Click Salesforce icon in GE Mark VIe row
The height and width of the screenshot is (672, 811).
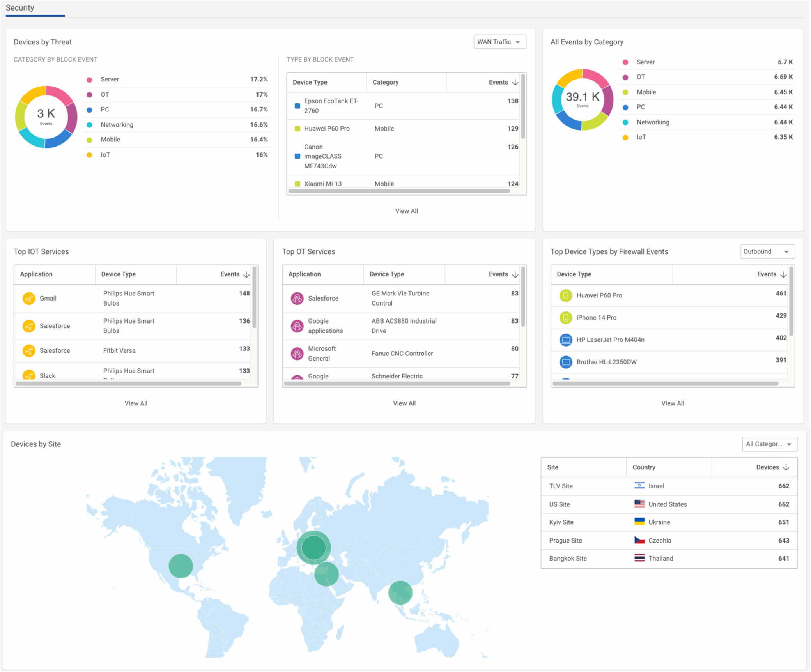297,298
